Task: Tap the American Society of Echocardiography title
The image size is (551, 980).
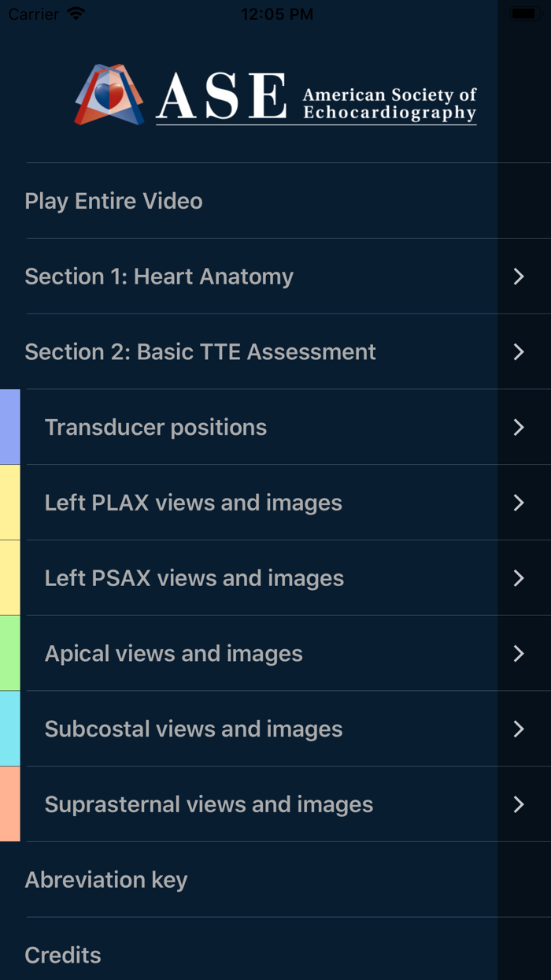Action: 390,104
